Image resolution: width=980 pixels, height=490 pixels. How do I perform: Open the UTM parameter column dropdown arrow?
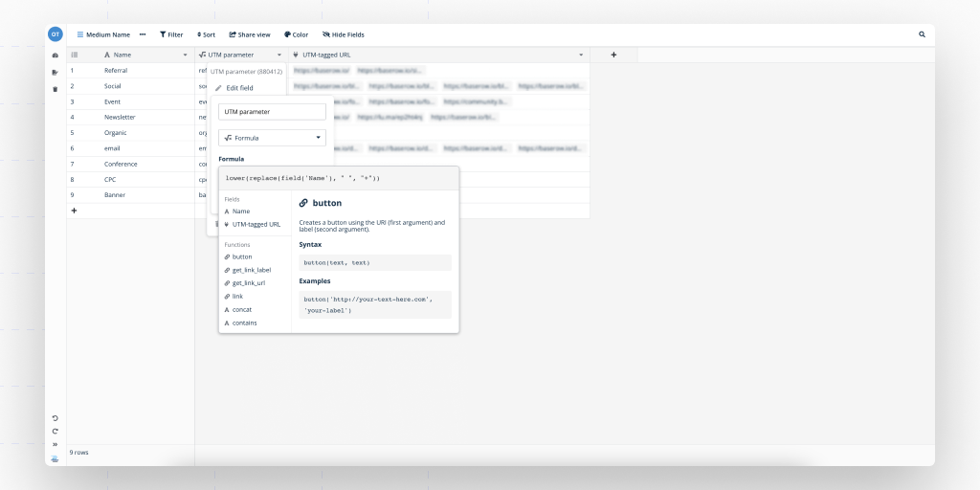[279, 55]
